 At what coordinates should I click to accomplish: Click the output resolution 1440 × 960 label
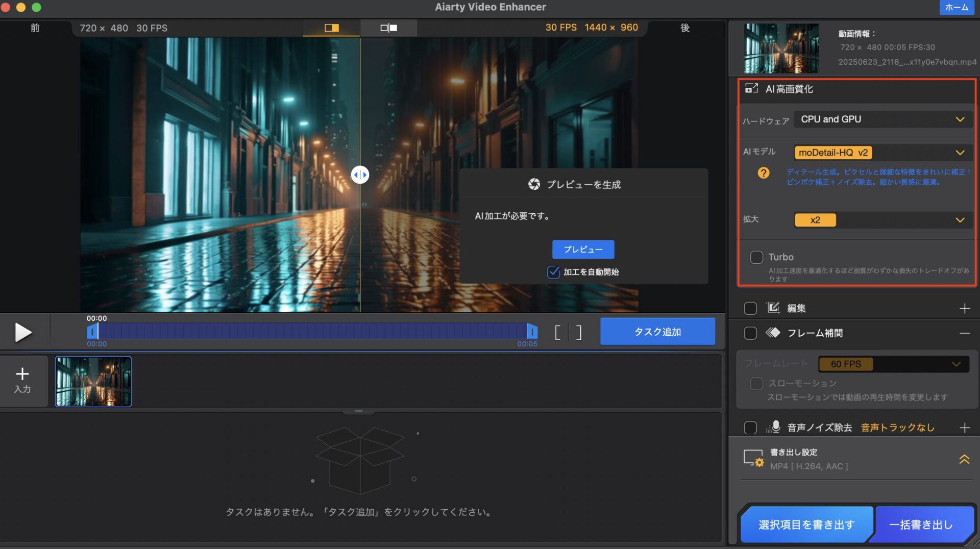click(x=611, y=28)
